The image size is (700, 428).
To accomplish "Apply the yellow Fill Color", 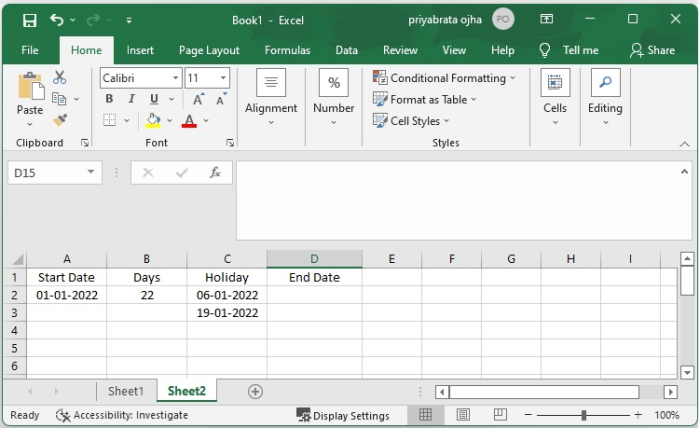I will coord(153,120).
